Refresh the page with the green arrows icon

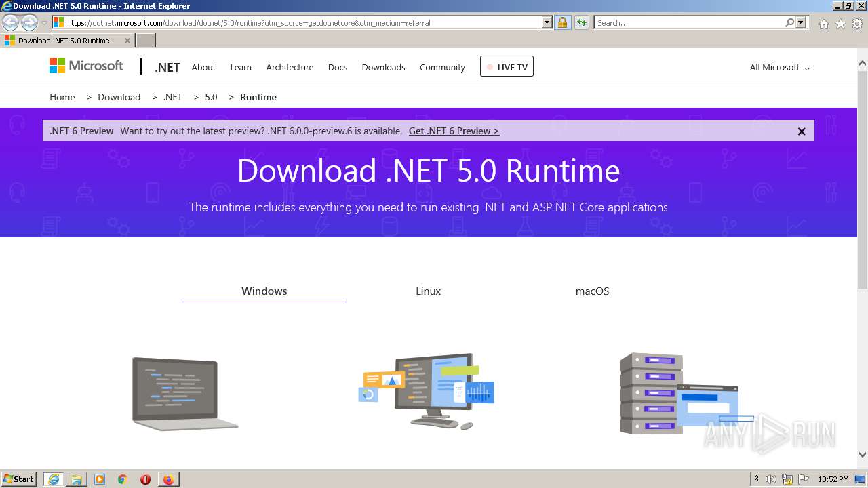coord(582,22)
